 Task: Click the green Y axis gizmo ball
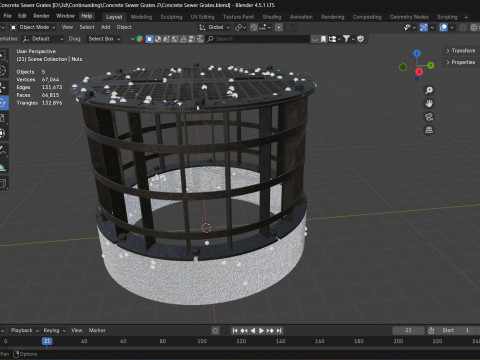point(431,65)
